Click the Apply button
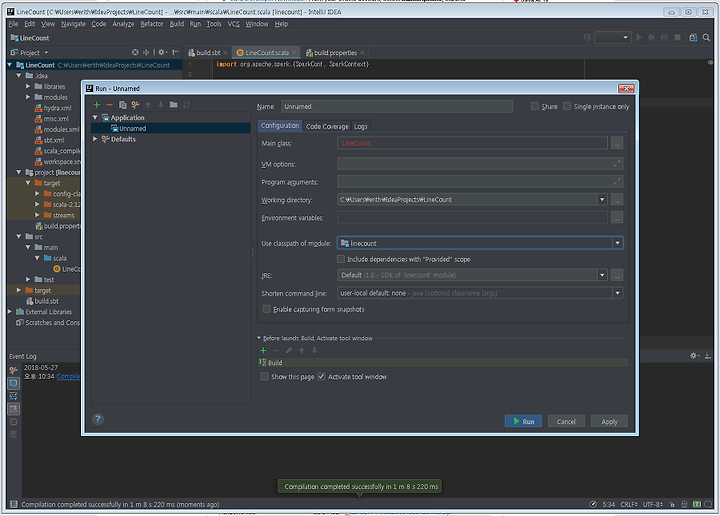The width and height of the screenshot is (720, 516). [609, 421]
